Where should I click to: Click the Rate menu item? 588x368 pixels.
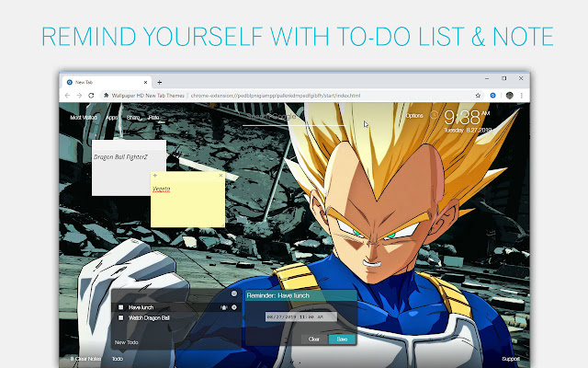click(153, 118)
